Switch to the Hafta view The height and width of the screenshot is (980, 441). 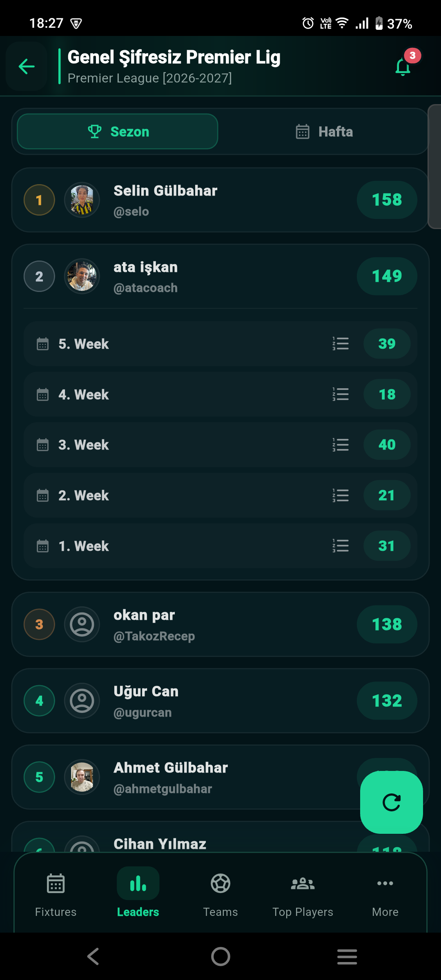(324, 131)
